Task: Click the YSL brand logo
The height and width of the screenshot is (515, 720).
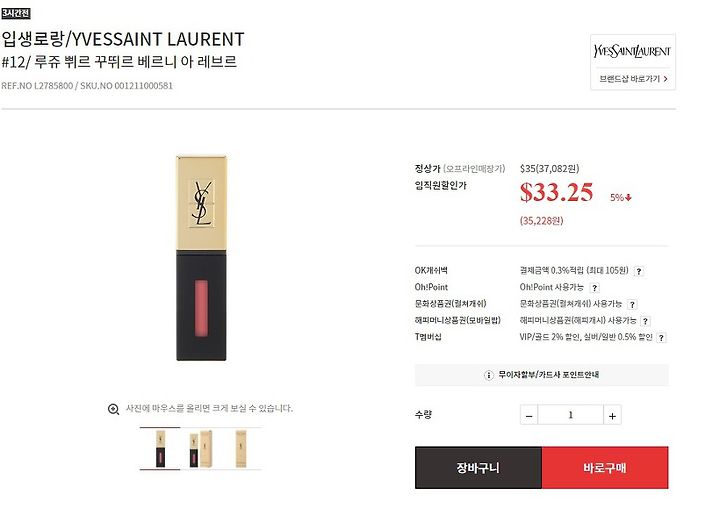Action: [x=632, y=51]
